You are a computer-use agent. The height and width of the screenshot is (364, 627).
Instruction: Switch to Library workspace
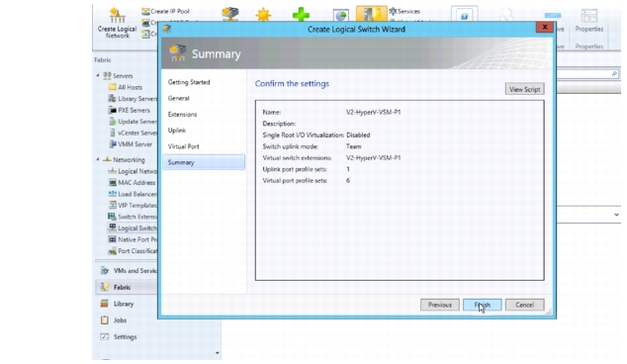coord(117,304)
